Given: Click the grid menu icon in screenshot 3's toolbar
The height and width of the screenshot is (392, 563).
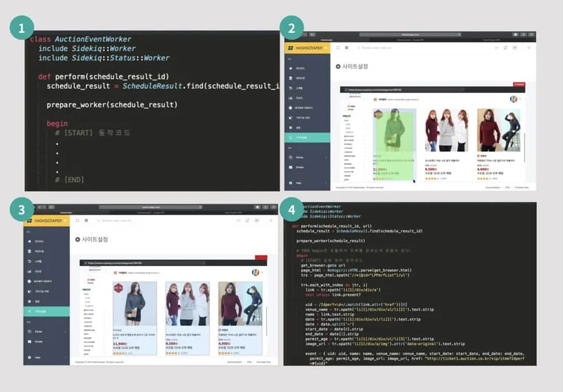Looking at the screenshot, I should (x=86, y=220).
